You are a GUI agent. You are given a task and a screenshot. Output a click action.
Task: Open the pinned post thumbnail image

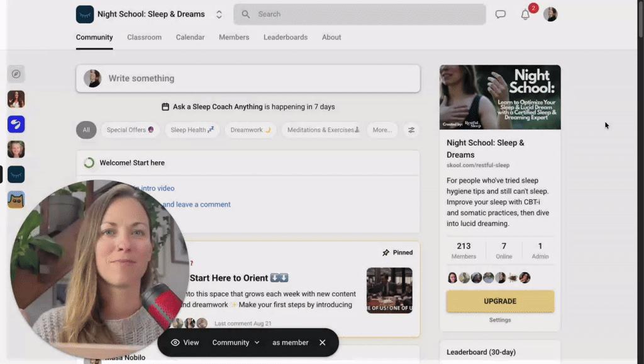pyautogui.click(x=389, y=291)
